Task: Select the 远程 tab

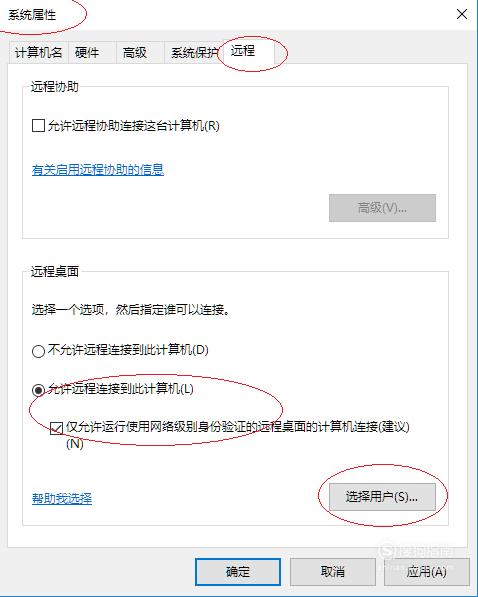Action: (x=243, y=51)
